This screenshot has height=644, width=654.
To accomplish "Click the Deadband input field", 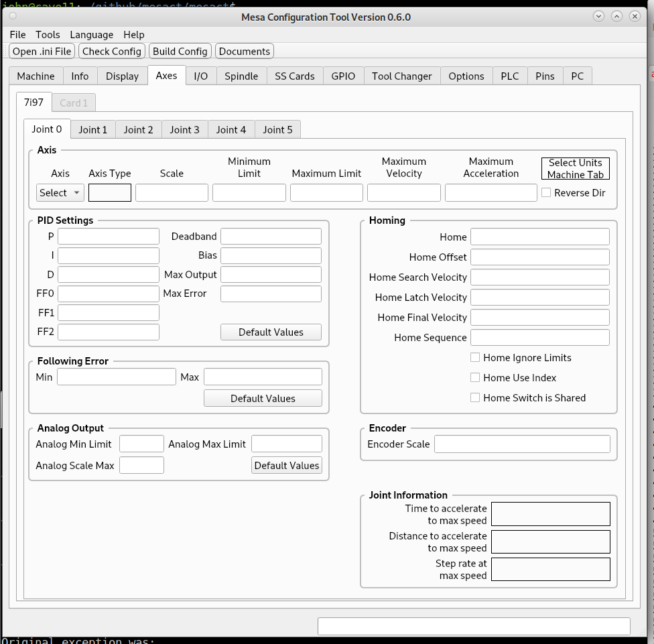I will point(271,236).
